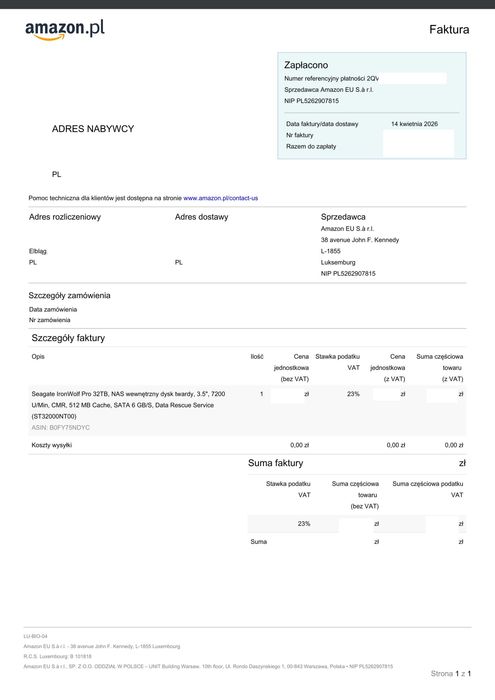Viewport: 495px width, 700px height.
Task: Click the 'Suma faktury' heading
Action: [275, 463]
